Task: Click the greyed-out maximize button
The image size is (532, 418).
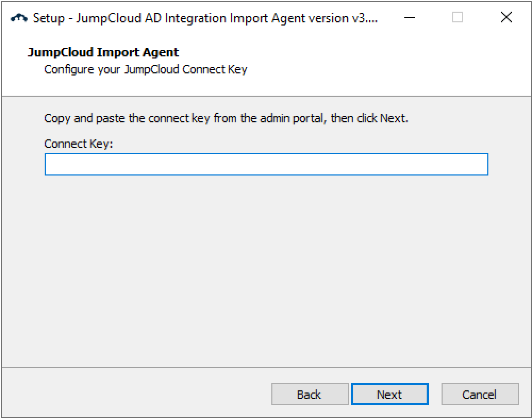Action: click(458, 18)
